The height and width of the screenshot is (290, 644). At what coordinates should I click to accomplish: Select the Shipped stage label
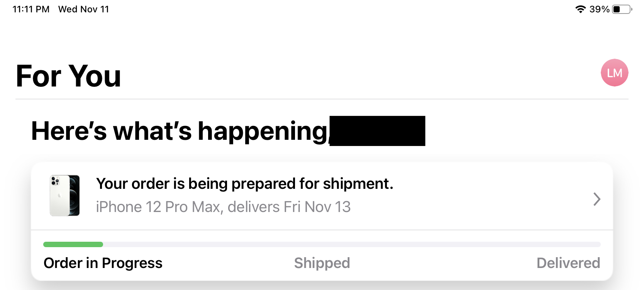pos(322,263)
